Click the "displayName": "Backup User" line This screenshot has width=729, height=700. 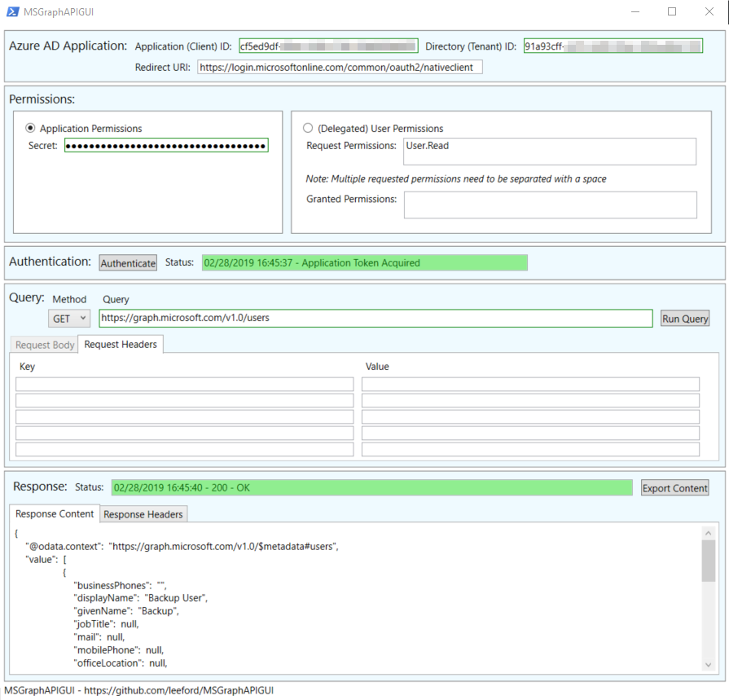pos(140,598)
